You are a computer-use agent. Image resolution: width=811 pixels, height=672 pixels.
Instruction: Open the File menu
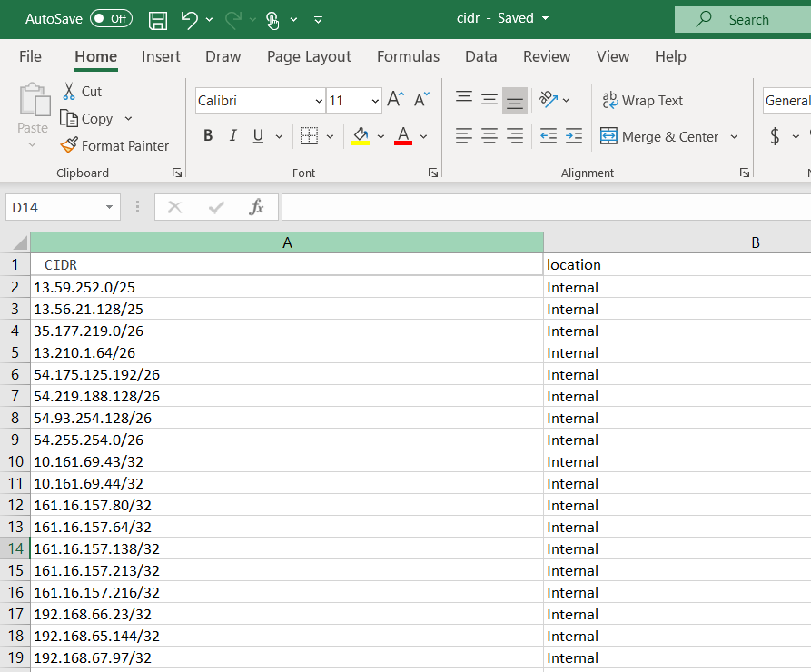[30, 56]
